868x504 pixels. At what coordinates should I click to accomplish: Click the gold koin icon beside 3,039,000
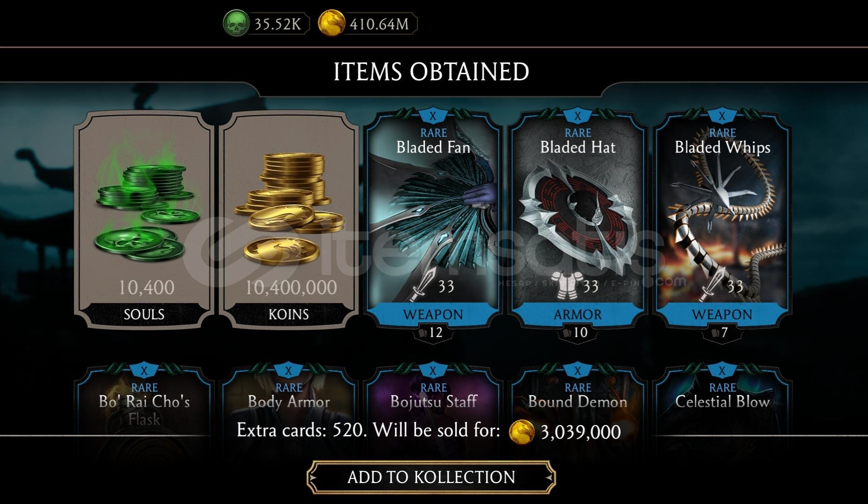(x=522, y=431)
